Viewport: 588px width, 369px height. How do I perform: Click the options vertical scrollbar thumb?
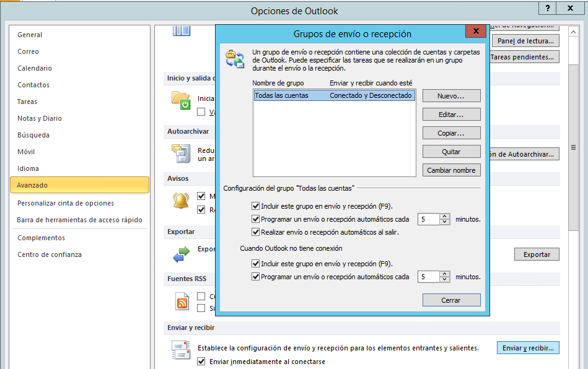click(573, 147)
